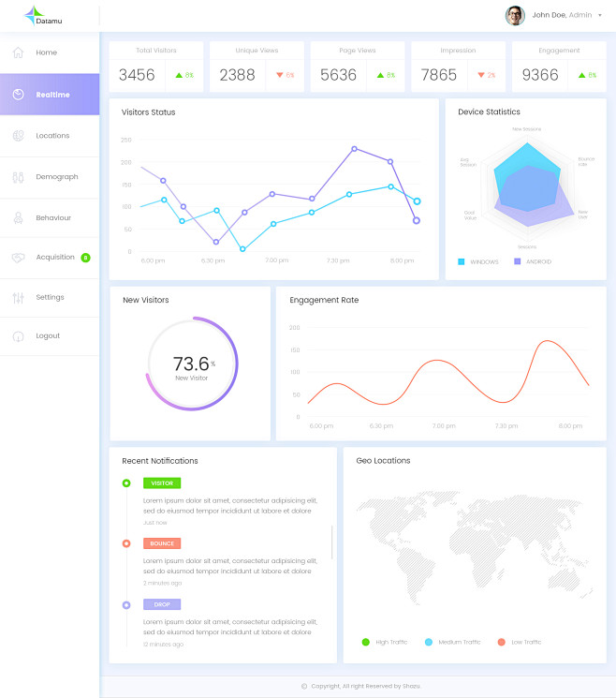Click the green up arrow on Engagement

coord(581,75)
